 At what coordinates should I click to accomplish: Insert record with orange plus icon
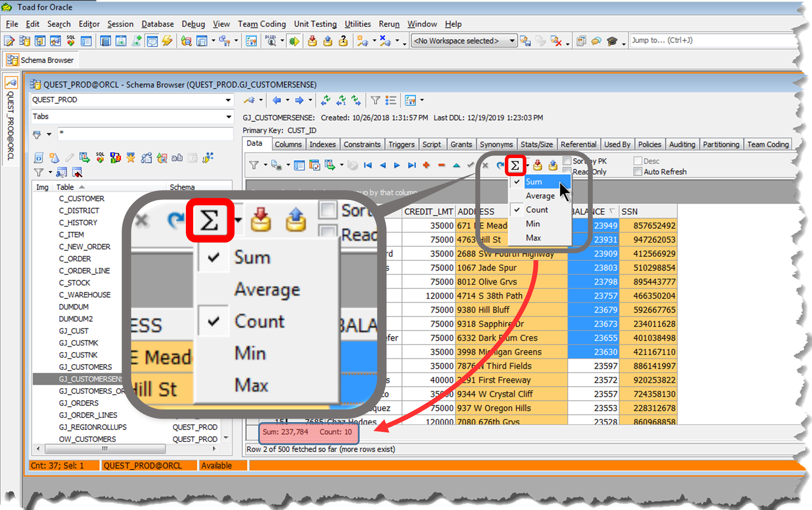(426, 165)
